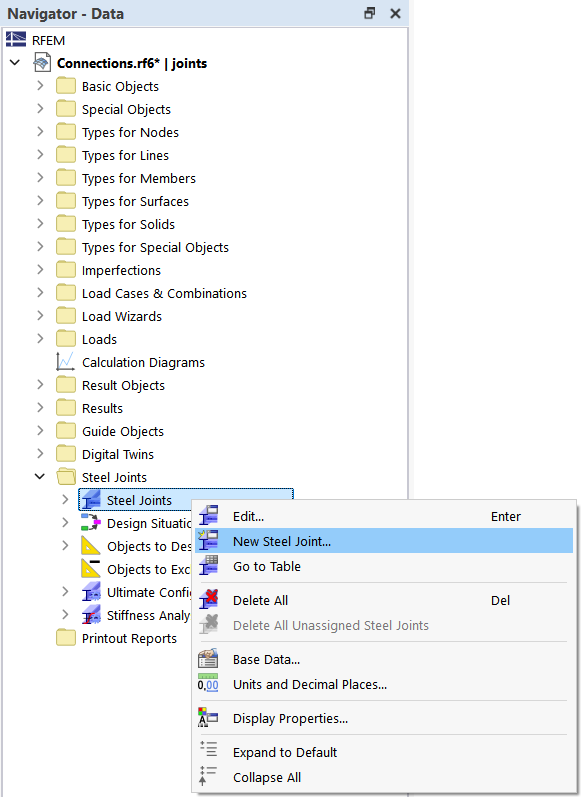Click the Design Situations icon
The height and width of the screenshot is (797, 581).
90,522
